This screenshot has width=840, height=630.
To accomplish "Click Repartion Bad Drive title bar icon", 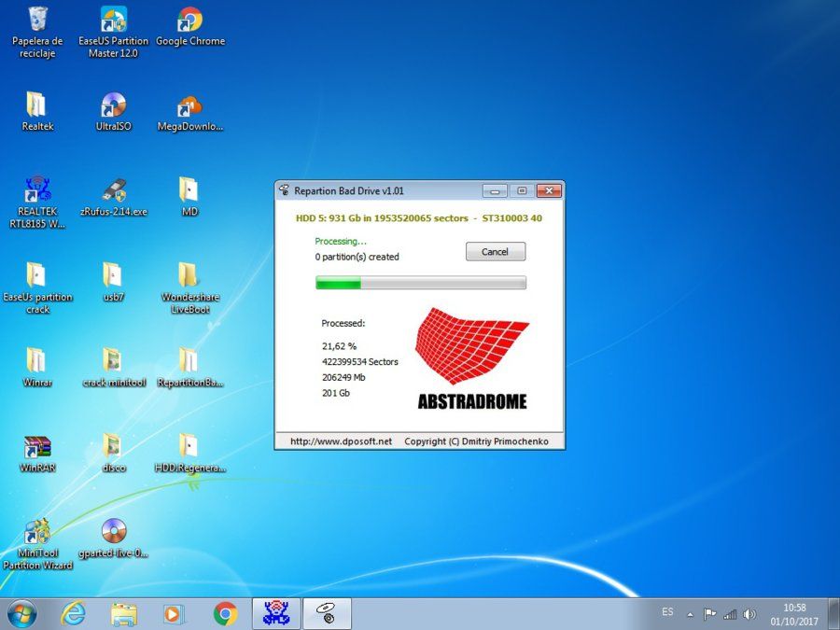I will click(x=284, y=190).
